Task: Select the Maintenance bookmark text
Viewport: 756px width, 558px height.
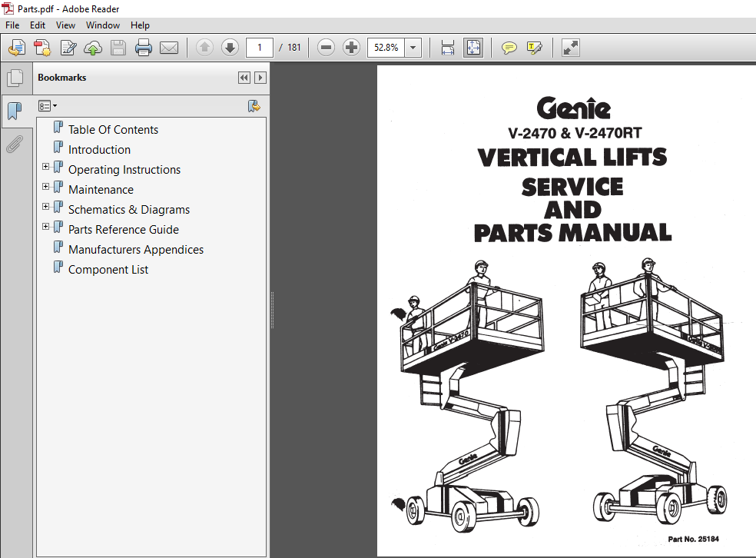Action: [x=101, y=190]
